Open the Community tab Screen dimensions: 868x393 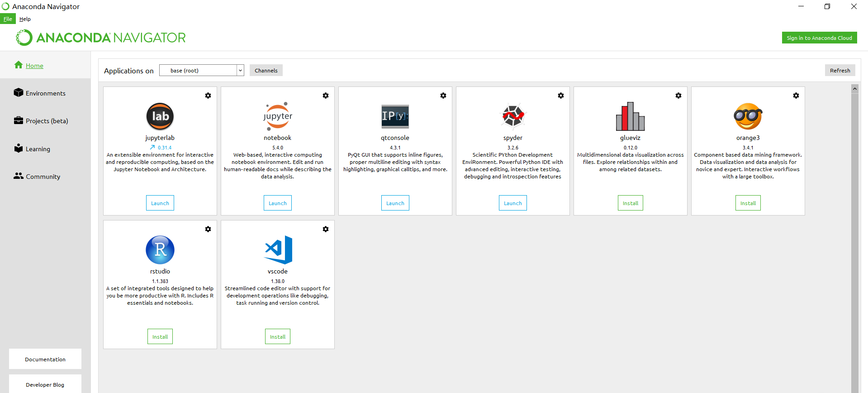(45, 177)
